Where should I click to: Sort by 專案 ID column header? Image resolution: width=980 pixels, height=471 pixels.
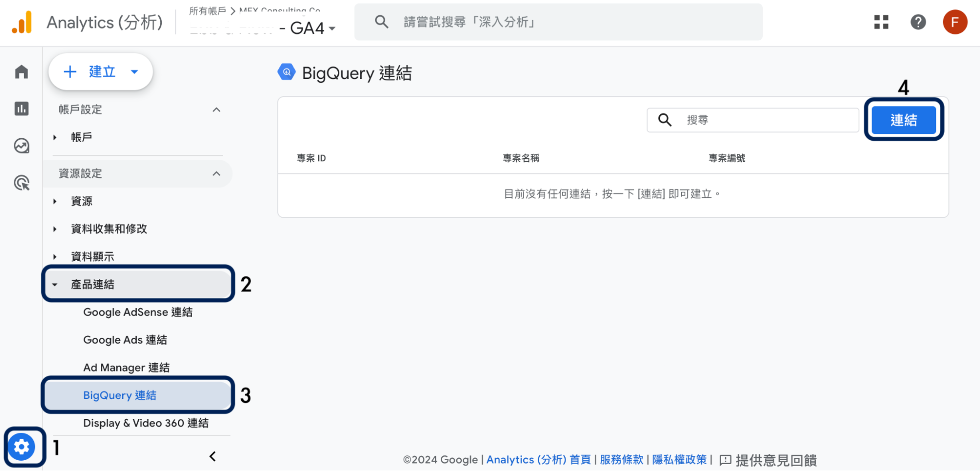coord(311,158)
